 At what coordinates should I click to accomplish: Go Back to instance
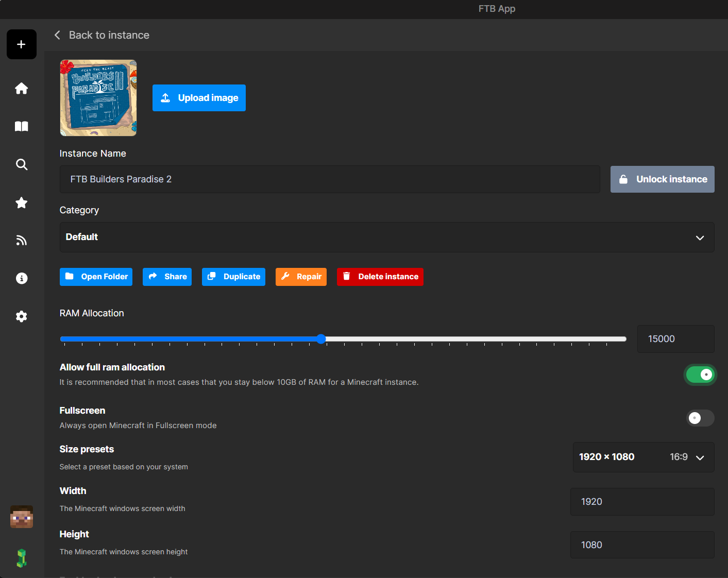click(102, 35)
